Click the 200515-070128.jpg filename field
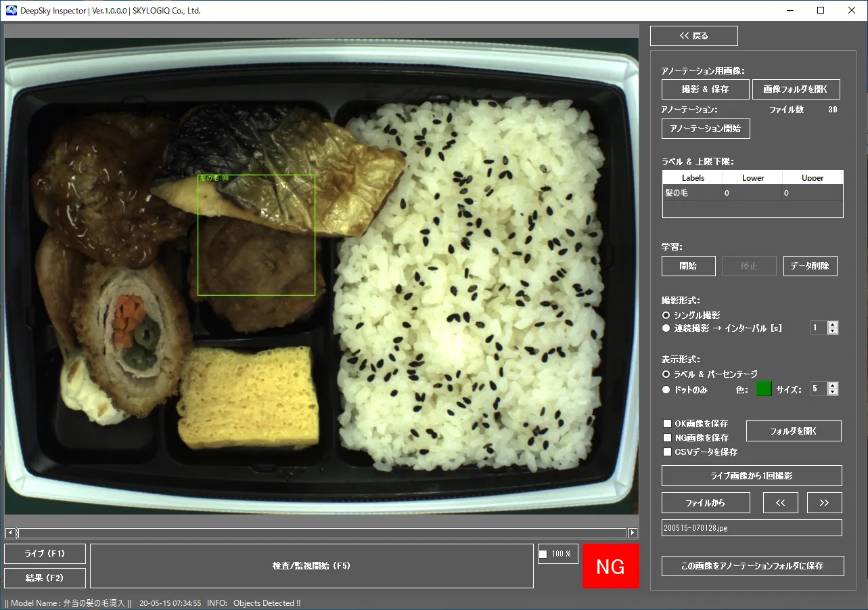 (752, 528)
